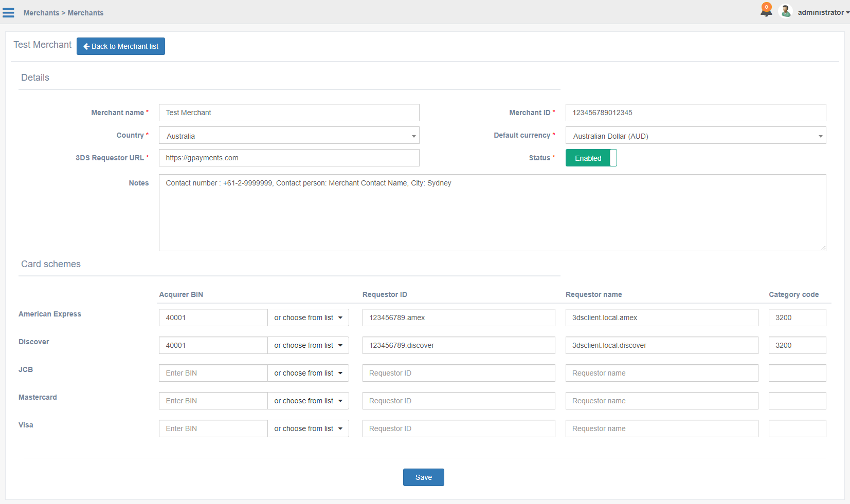Open Mastercard 'or choose from list' dropdown
Viewport: 850px width, 504px height.
(x=308, y=401)
